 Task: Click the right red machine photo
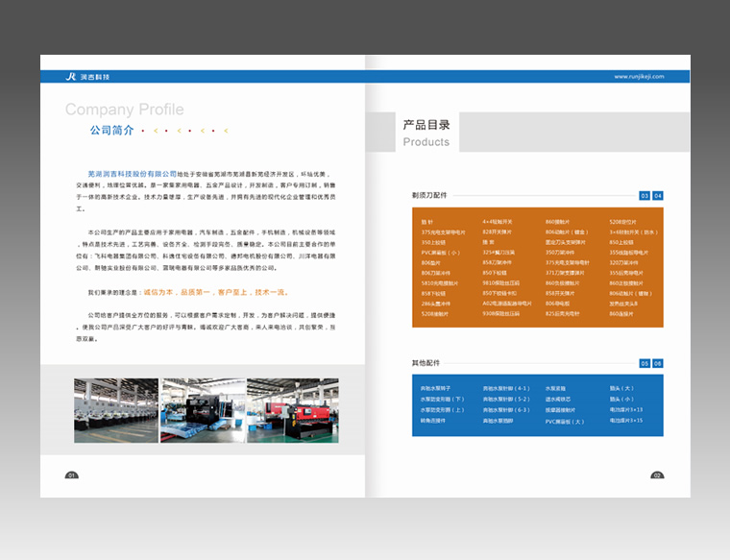click(292, 410)
